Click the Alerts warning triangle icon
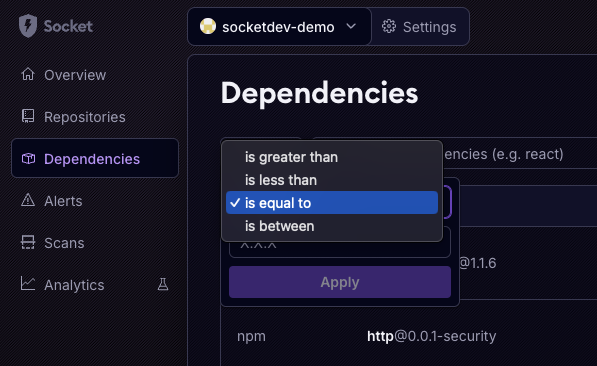The image size is (597, 366). point(28,200)
